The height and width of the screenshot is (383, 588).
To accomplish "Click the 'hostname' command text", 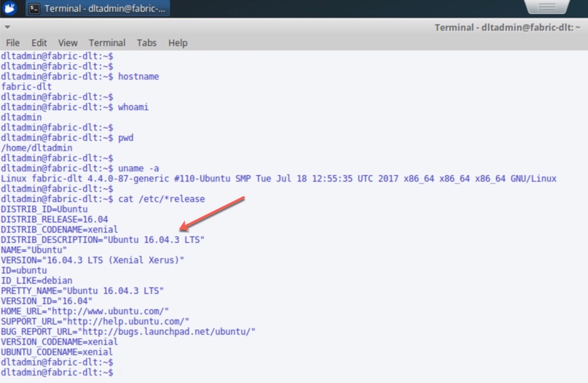I will 138,76.
